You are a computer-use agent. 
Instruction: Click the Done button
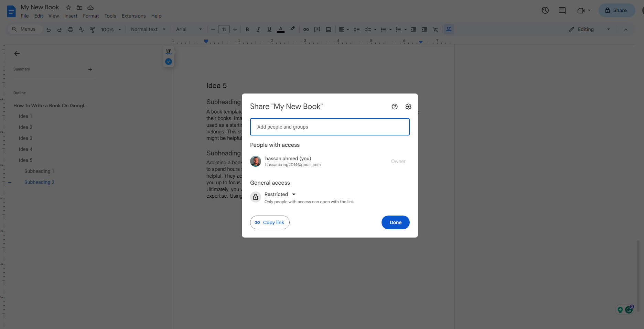(x=395, y=222)
